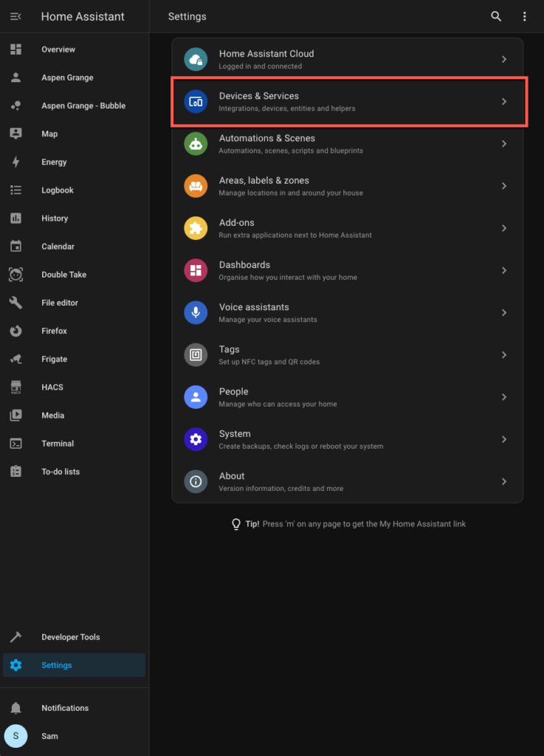Expand the Tags row chevron
Viewport: 544px width, 756px height.
[504, 355]
